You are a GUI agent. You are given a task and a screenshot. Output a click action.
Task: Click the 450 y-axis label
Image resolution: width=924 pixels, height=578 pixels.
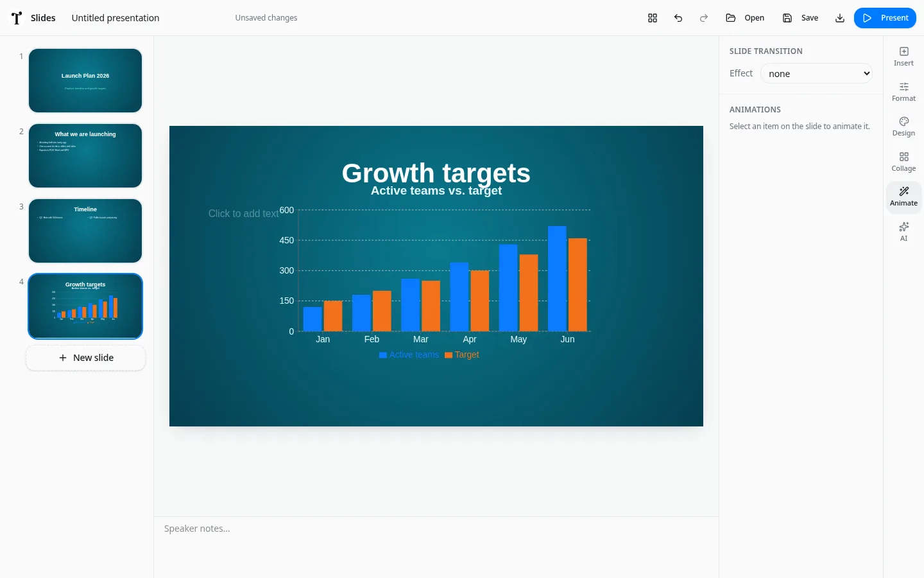(x=287, y=240)
